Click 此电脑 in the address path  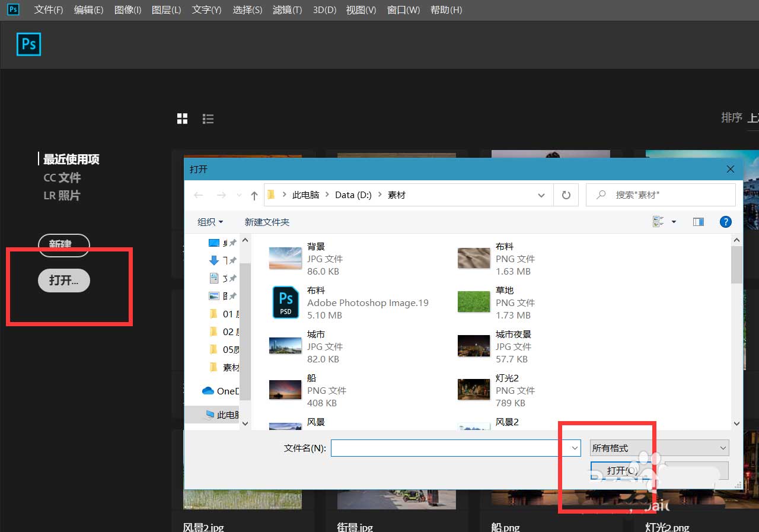tap(305, 195)
